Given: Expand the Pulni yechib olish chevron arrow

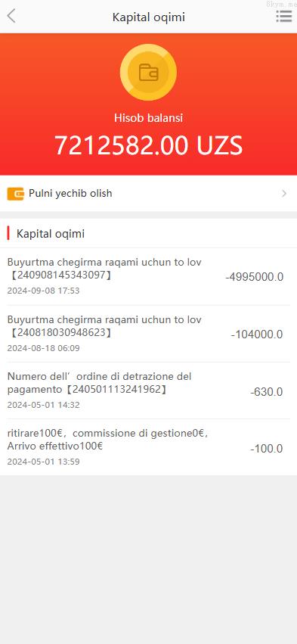Looking at the screenshot, I should tap(284, 194).
